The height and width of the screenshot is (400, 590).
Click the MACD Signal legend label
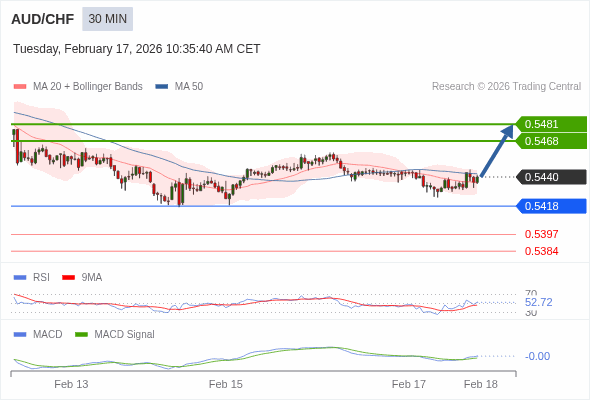click(x=125, y=335)
